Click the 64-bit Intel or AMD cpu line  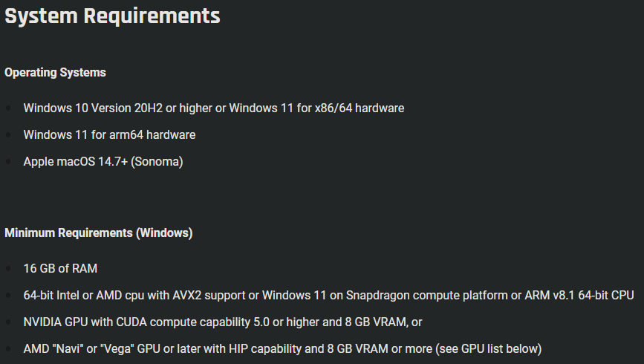(x=328, y=296)
